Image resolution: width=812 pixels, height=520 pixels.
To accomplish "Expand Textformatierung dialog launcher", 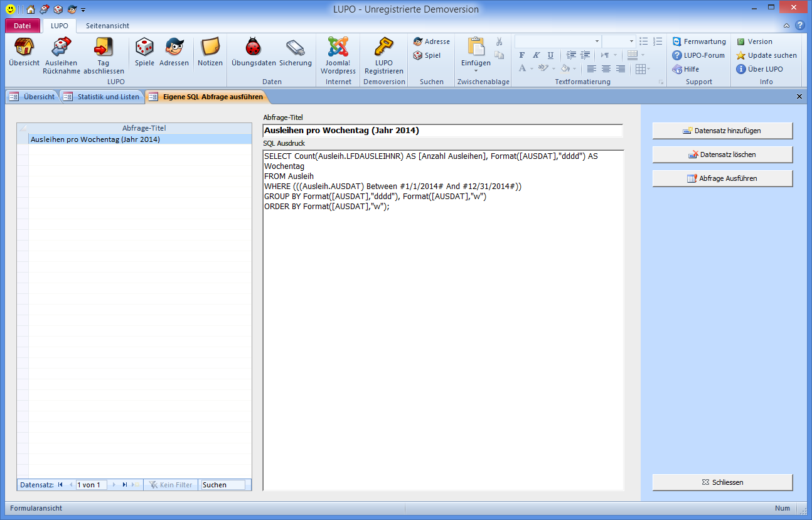I will [x=661, y=82].
